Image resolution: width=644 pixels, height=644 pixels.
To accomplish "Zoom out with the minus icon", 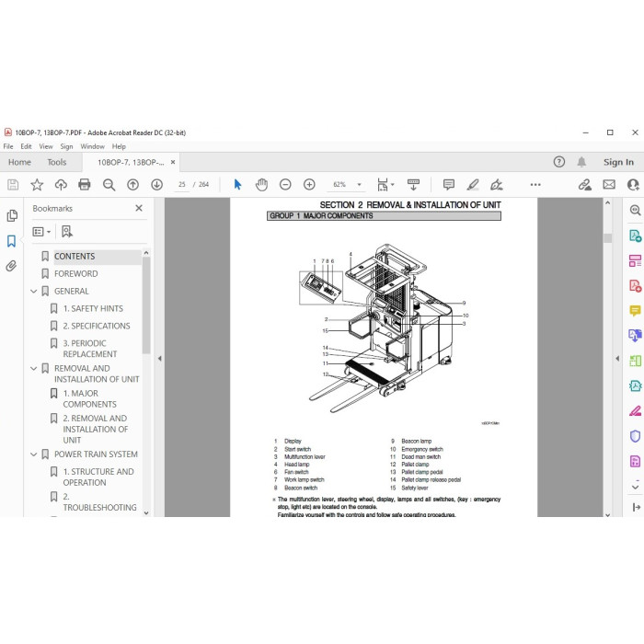I will click(285, 185).
